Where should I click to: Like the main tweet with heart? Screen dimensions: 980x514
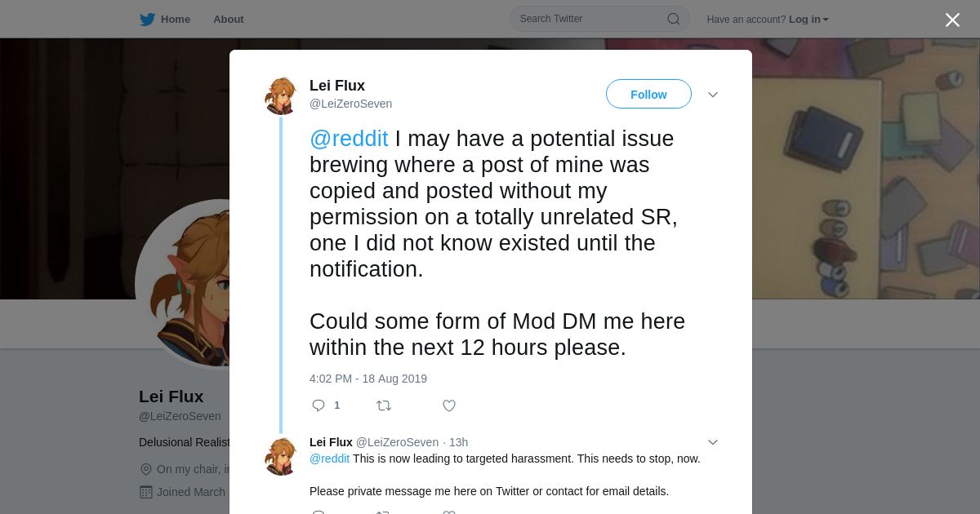(448, 405)
